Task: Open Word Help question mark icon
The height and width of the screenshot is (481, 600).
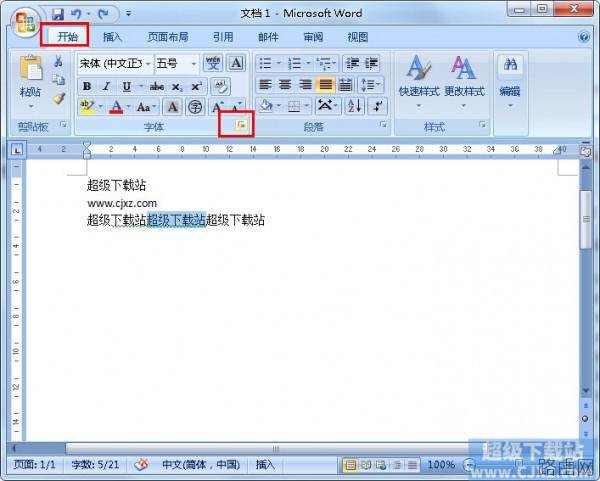Action: pos(584,37)
